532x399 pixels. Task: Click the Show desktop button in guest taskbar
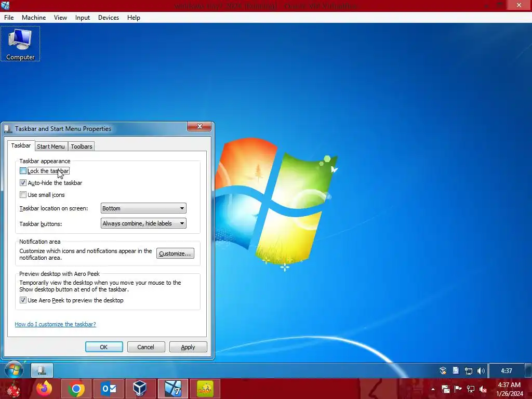pyautogui.click(x=528, y=370)
